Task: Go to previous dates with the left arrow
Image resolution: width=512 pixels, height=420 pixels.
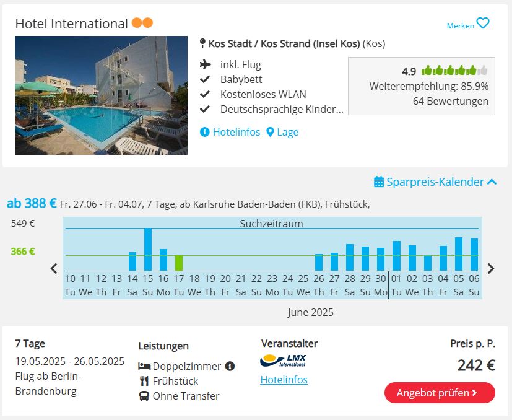Action: 54,268
